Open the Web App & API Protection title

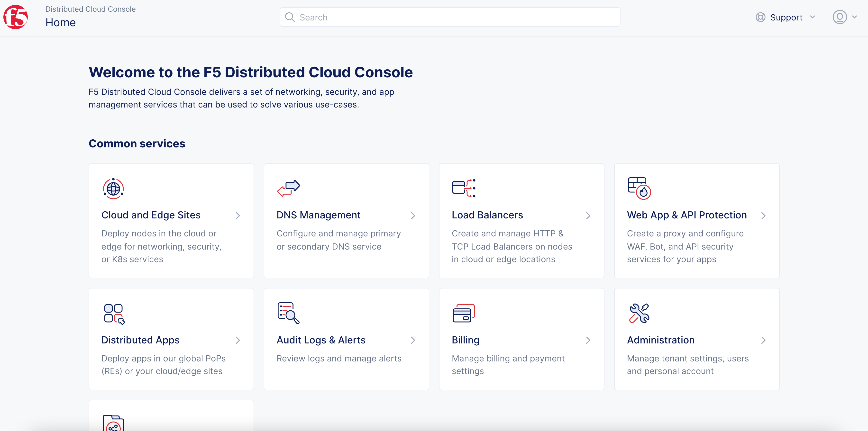(x=687, y=215)
